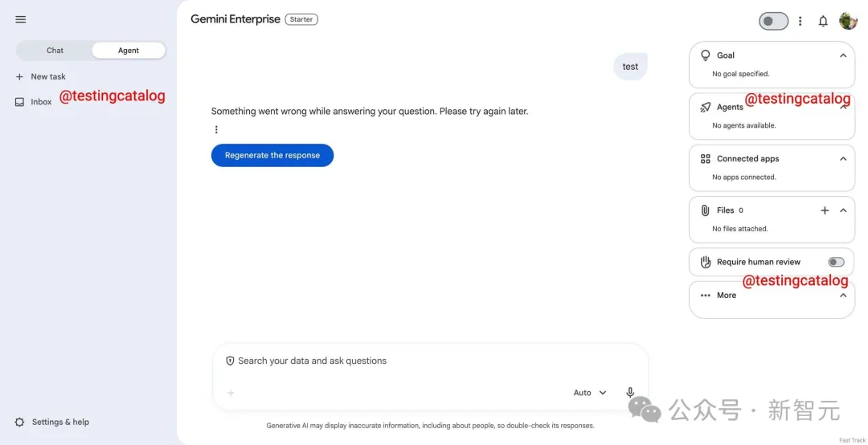Open the response three-dot options
This screenshot has height=445, width=868.
216,129
